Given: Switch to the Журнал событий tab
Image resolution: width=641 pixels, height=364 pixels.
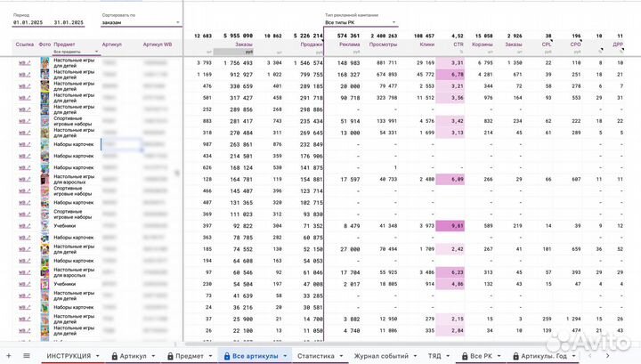Looking at the screenshot, I should pyautogui.click(x=382, y=355).
